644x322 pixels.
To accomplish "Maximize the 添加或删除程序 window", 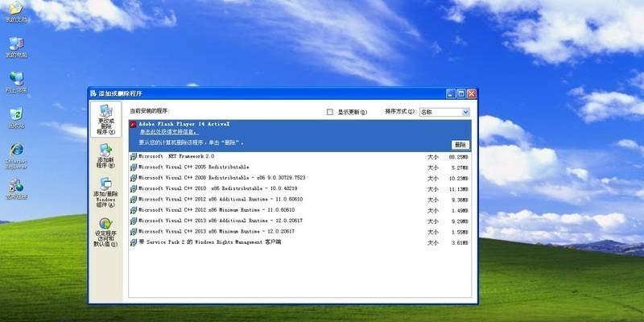I will [461, 94].
